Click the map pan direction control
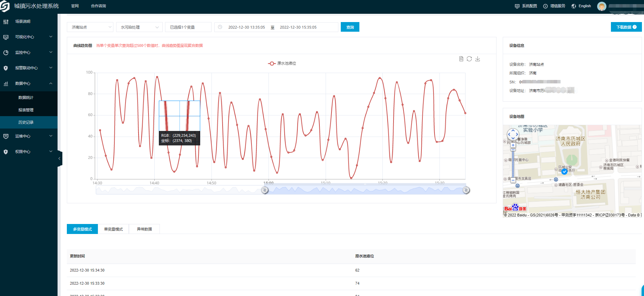The height and width of the screenshot is (296, 644). pyautogui.click(x=513, y=134)
